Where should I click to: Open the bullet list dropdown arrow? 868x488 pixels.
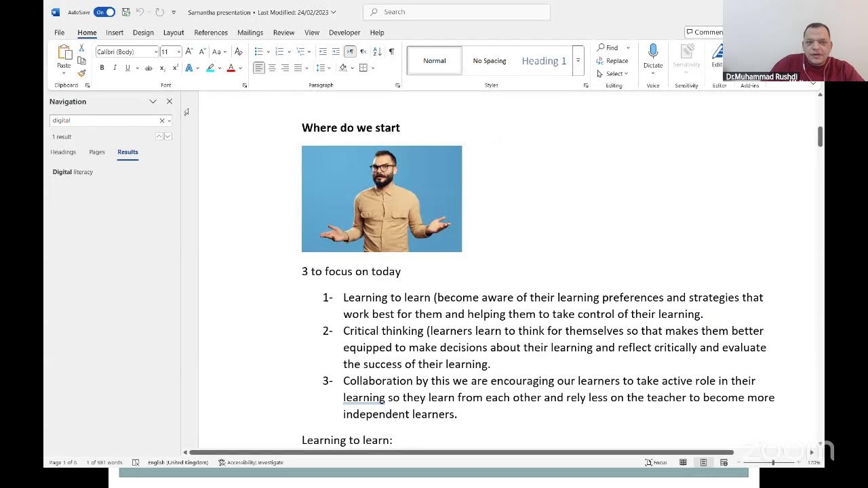[268, 52]
